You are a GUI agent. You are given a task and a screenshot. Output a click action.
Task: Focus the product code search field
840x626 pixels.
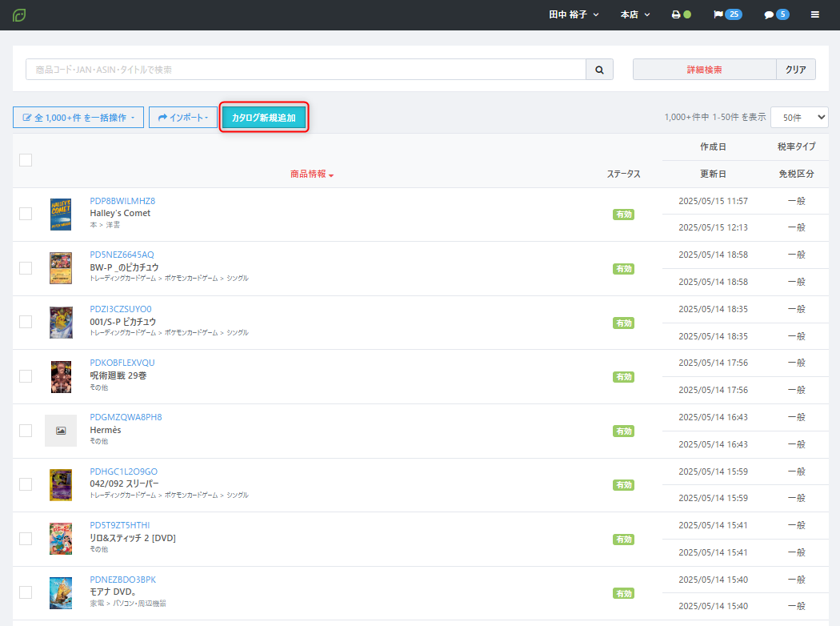306,70
